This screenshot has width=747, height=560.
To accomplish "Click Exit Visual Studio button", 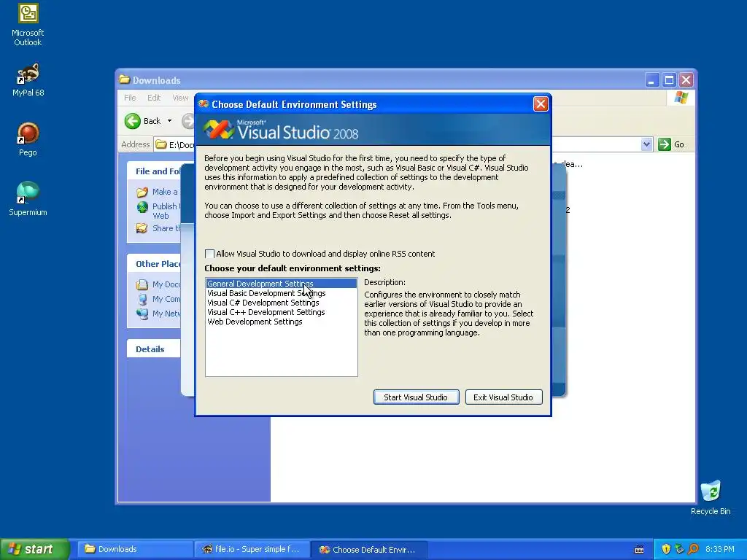I will click(x=503, y=397).
